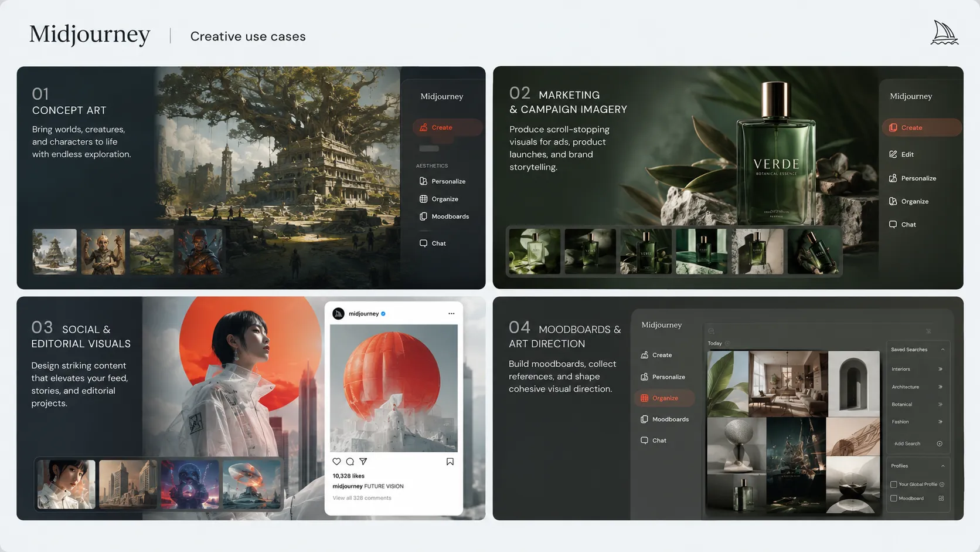Open Personalize icon in Concept Art panel sidebar
This screenshot has width=980, height=552.
tap(423, 181)
